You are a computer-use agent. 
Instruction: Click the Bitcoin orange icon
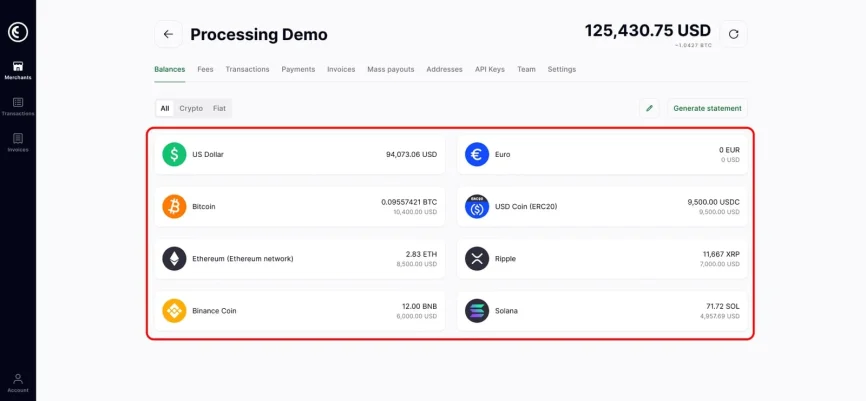tap(174, 207)
